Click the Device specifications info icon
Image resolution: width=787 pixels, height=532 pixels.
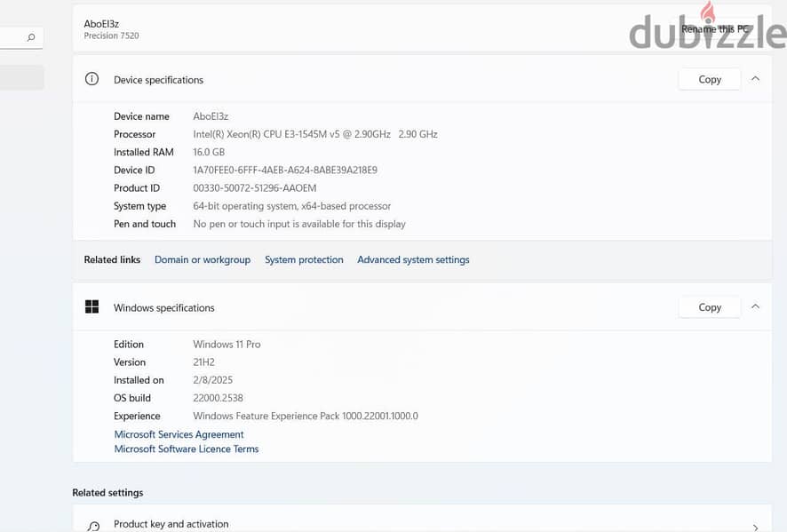click(91, 79)
